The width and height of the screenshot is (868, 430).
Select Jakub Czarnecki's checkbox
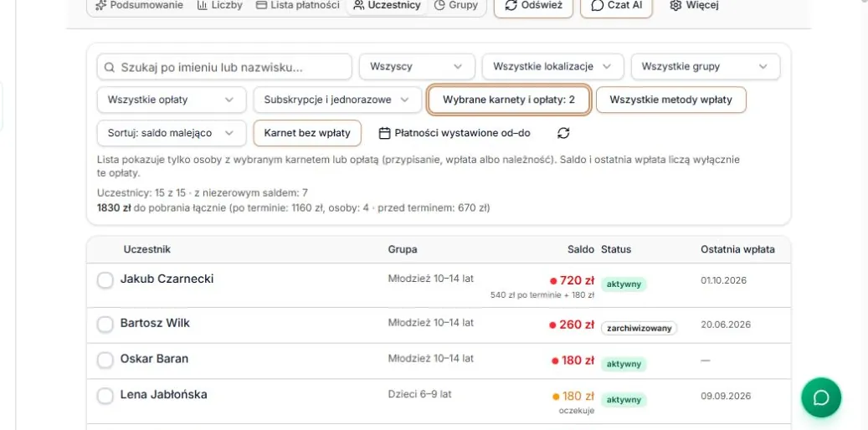click(105, 280)
